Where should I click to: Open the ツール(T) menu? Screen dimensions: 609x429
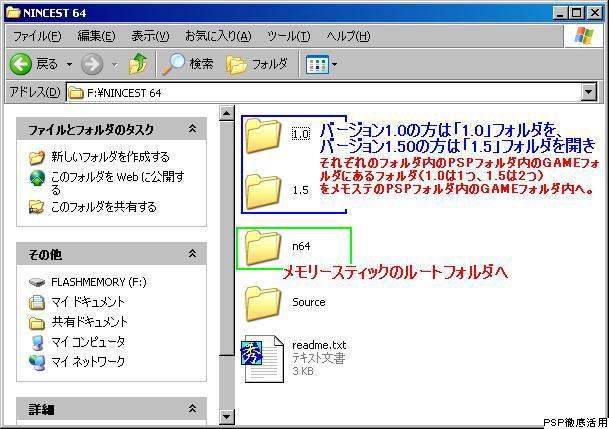289,36
